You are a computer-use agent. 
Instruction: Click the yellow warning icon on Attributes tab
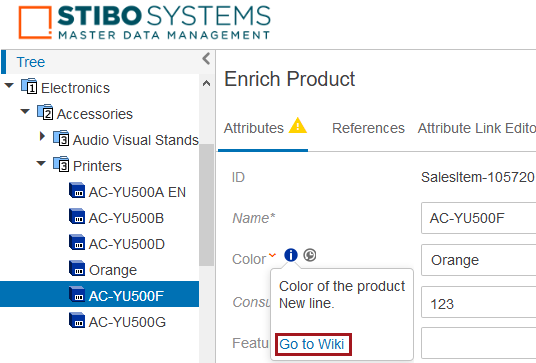(298, 125)
